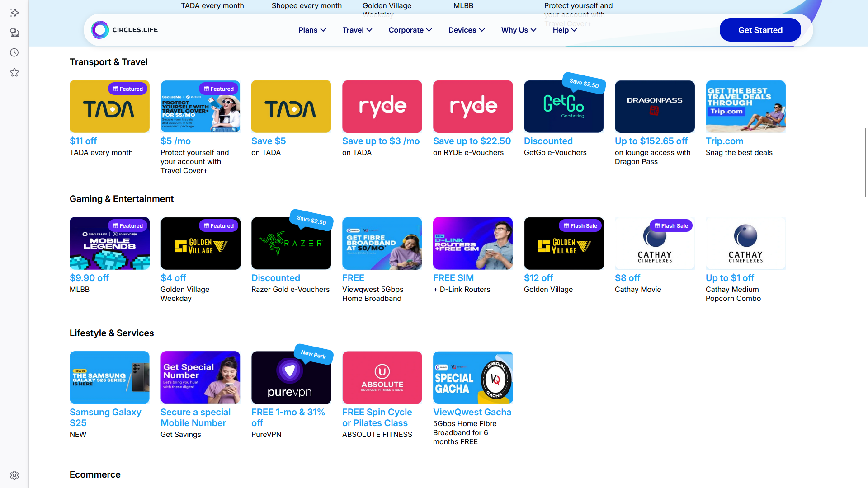This screenshot has width=868, height=488.
Task: Open the Razer Gold thumbnail
Action: tap(291, 243)
